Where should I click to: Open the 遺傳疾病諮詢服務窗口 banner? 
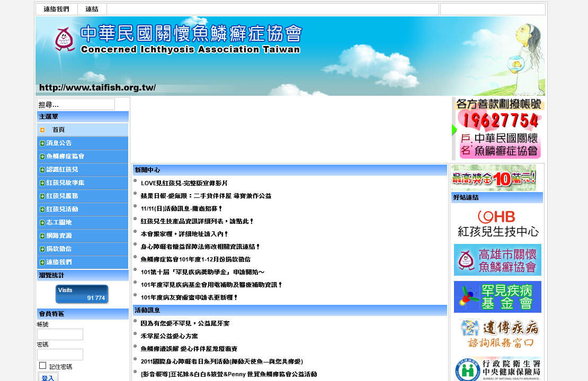(x=497, y=334)
